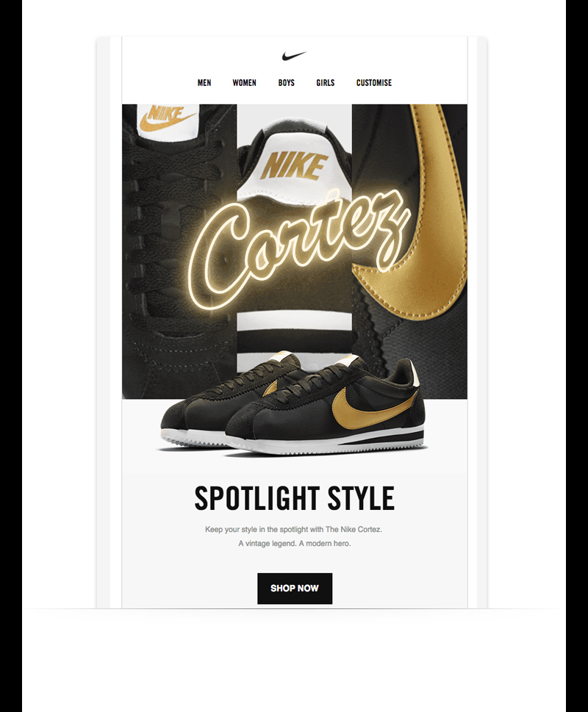Screen dimensions: 588x712
Task: Click the gold NIKE heel tab text
Action: tap(295, 166)
